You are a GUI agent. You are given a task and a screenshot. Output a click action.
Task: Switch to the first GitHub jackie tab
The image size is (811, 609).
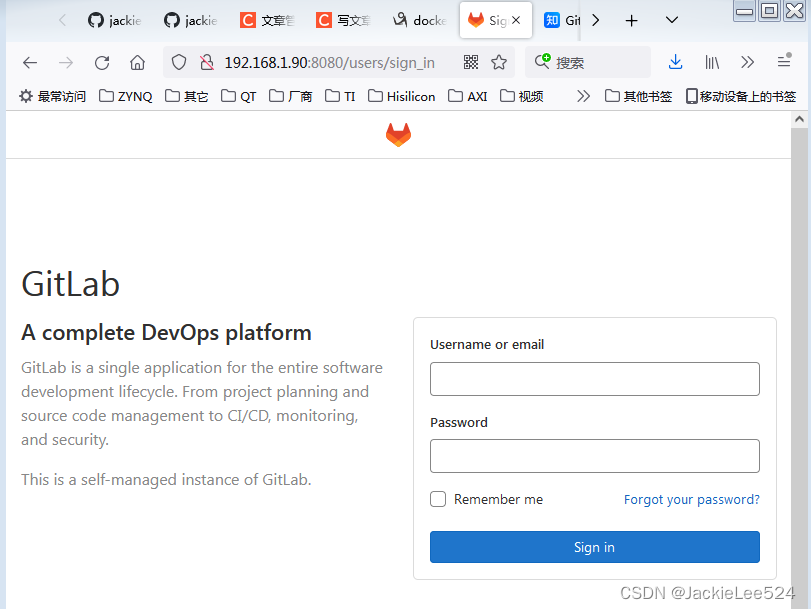[115, 20]
